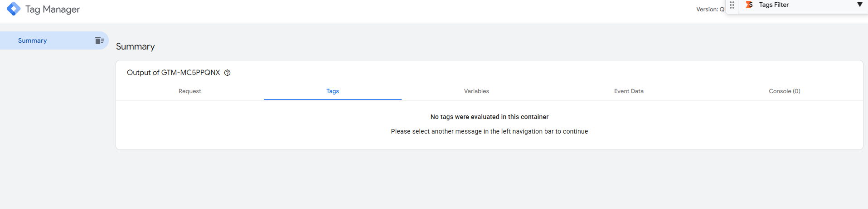The height and width of the screenshot is (209, 868).
Task: Select the Tags tab
Action: [x=332, y=91]
